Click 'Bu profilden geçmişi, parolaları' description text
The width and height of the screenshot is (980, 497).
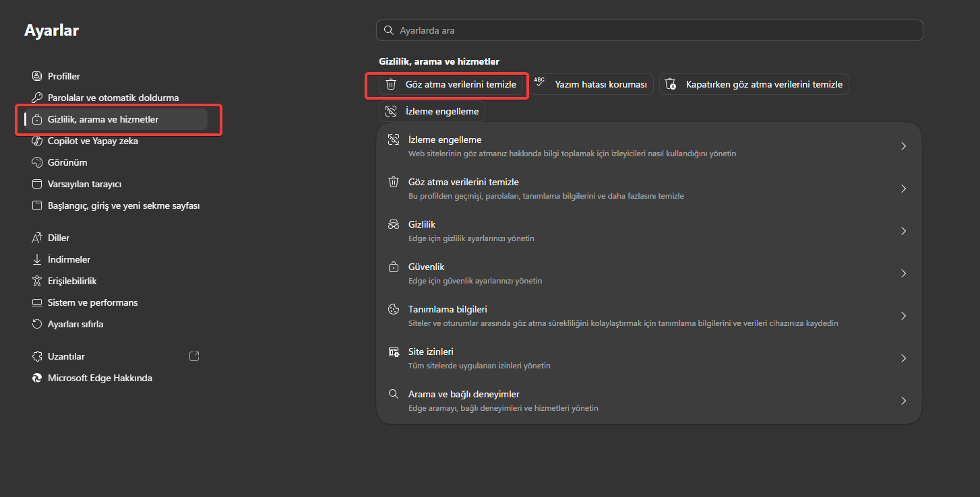pyautogui.click(x=546, y=196)
